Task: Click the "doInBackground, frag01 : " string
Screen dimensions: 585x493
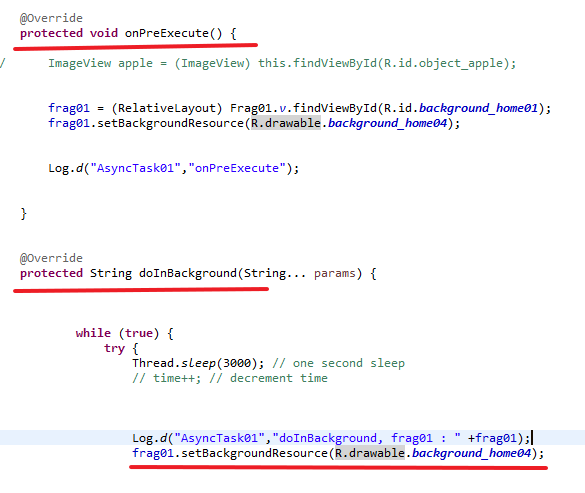Action: [366, 438]
